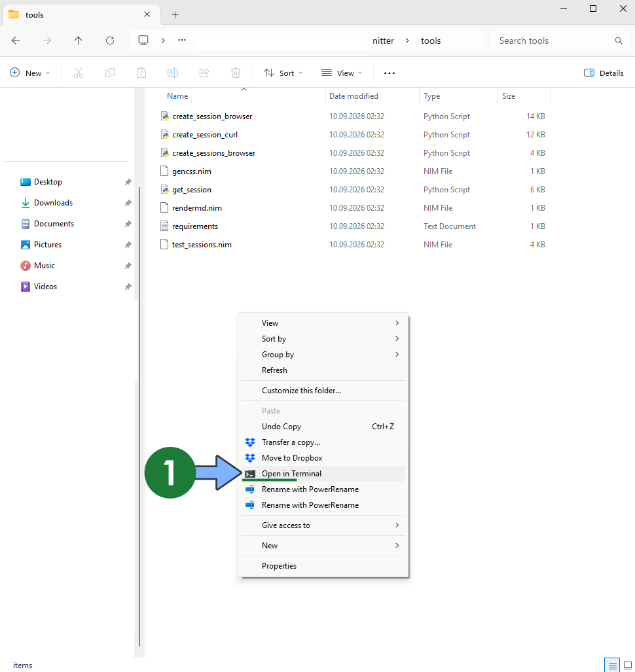Open New submenu in context menu
This screenshot has width=635, height=672.
coord(323,545)
